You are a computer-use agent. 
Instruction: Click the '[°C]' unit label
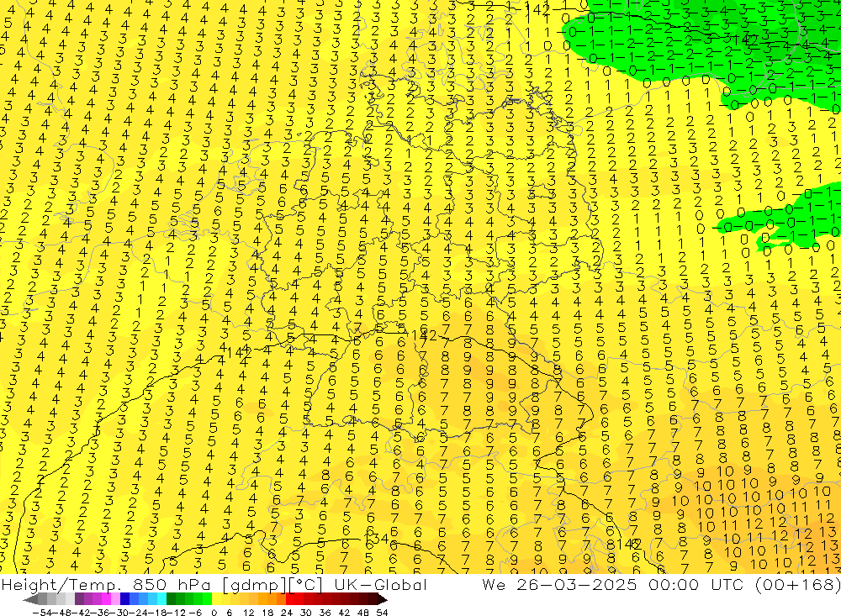click(307, 585)
